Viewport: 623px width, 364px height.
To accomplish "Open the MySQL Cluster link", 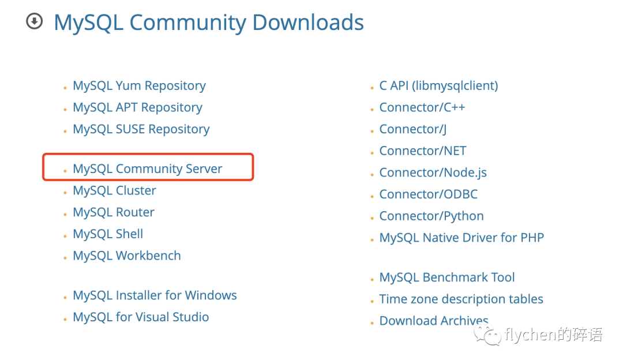I will tap(114, 191).
